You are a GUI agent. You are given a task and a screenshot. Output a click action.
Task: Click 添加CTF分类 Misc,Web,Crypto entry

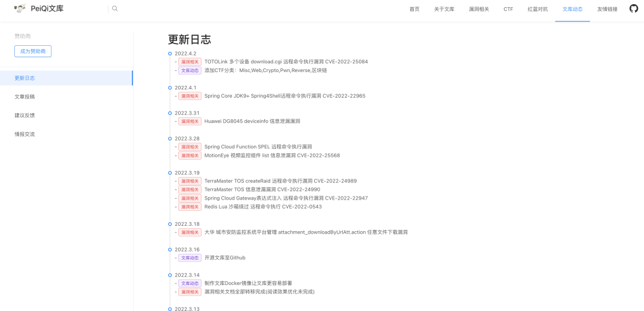[x=266, y=70]
